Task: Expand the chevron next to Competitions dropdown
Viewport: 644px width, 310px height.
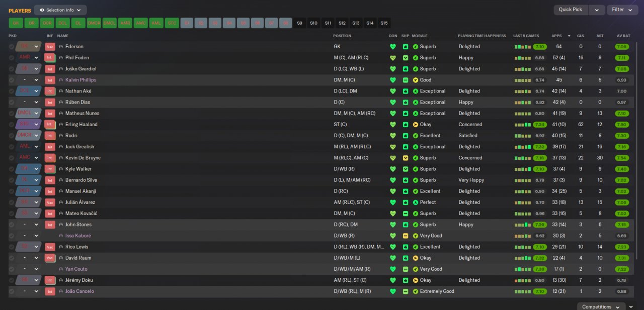Action: click(x=632, y=306)
